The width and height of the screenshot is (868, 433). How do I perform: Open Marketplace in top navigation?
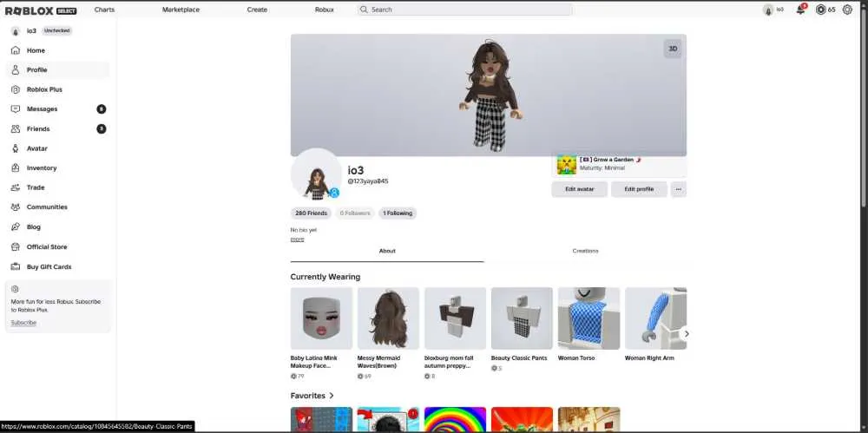click(x=181, y=10)
